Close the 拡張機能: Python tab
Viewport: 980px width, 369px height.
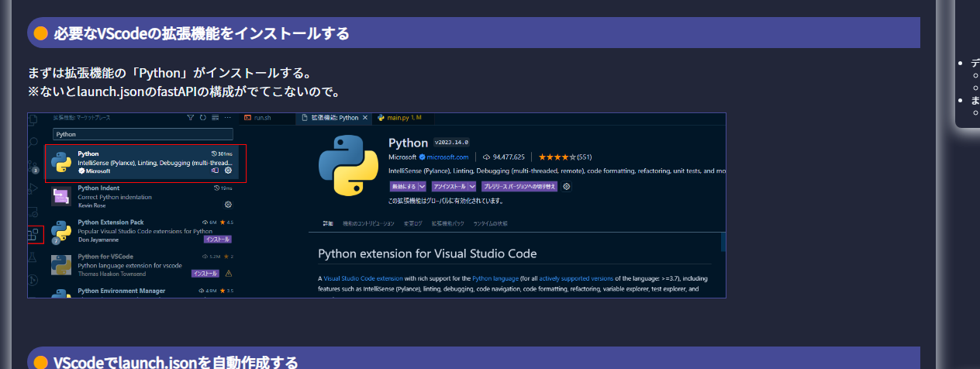[365, 118]
